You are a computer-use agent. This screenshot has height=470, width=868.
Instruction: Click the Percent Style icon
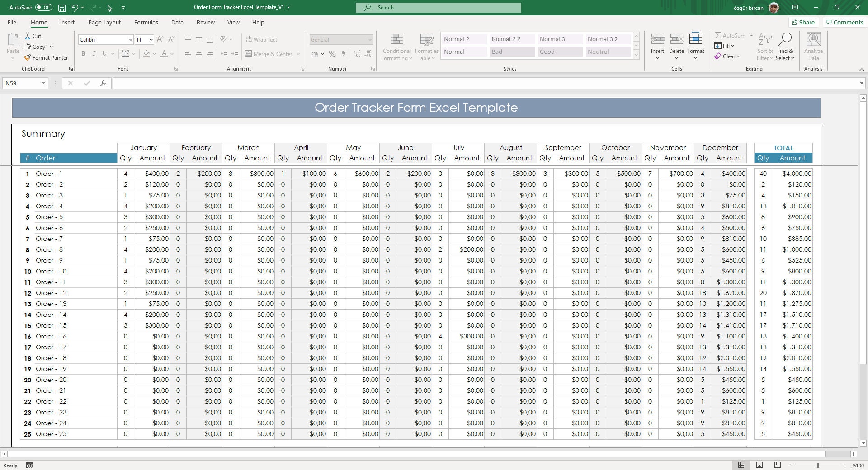click(332, 54)
